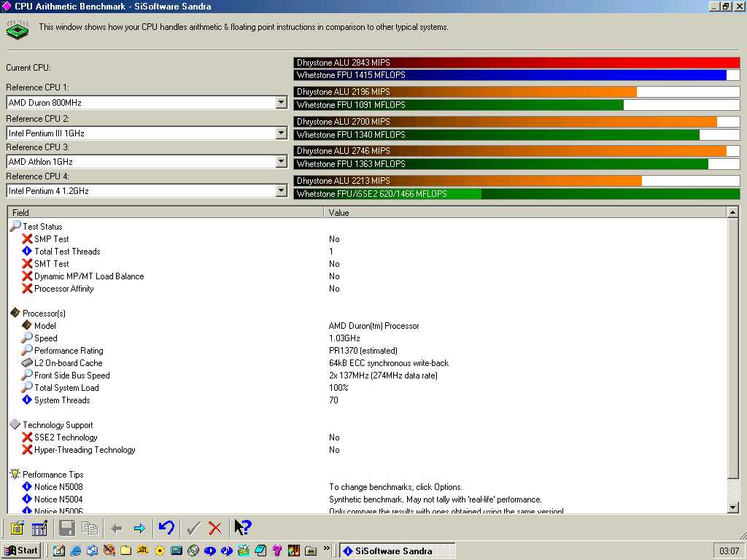
Task: Click the current CPU Dhrystone ALU 2843 MIPS bar
Action: [x=517, y=63]
